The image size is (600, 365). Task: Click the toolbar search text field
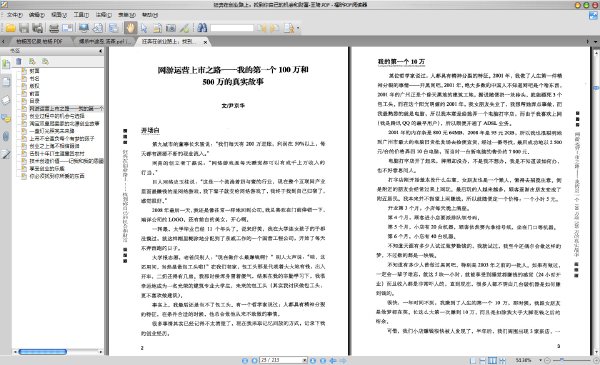point(232,28)
